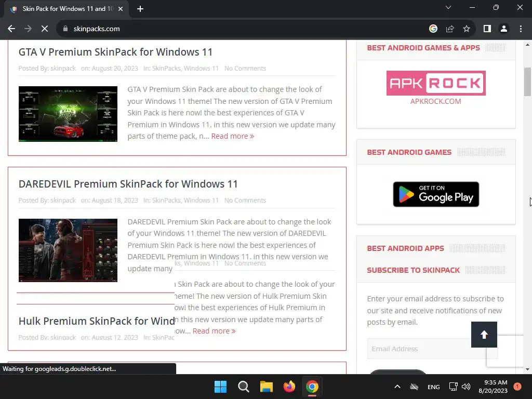Click the SUBSCRIBE TO SKINPACK heading
This screenshot has width=532, height=399.
point(413,270)
